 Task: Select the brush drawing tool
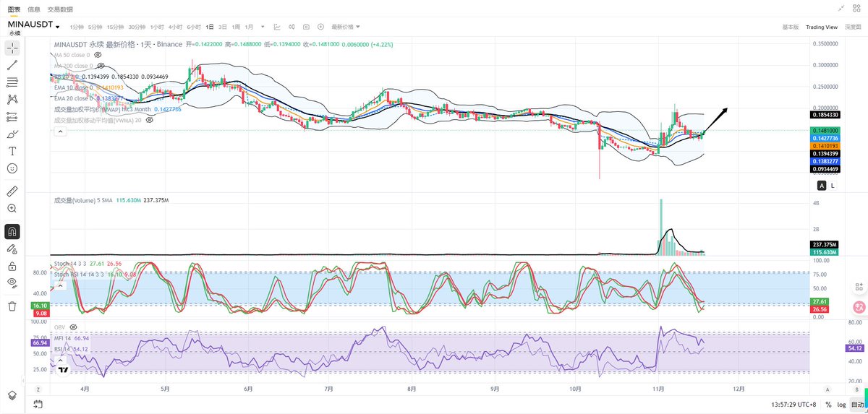12,134
